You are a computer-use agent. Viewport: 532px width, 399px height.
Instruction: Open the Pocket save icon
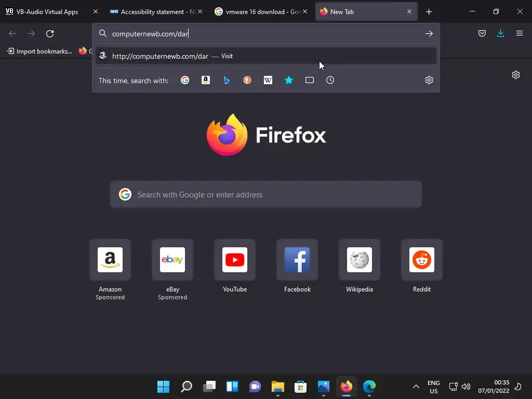coord(482,33)
